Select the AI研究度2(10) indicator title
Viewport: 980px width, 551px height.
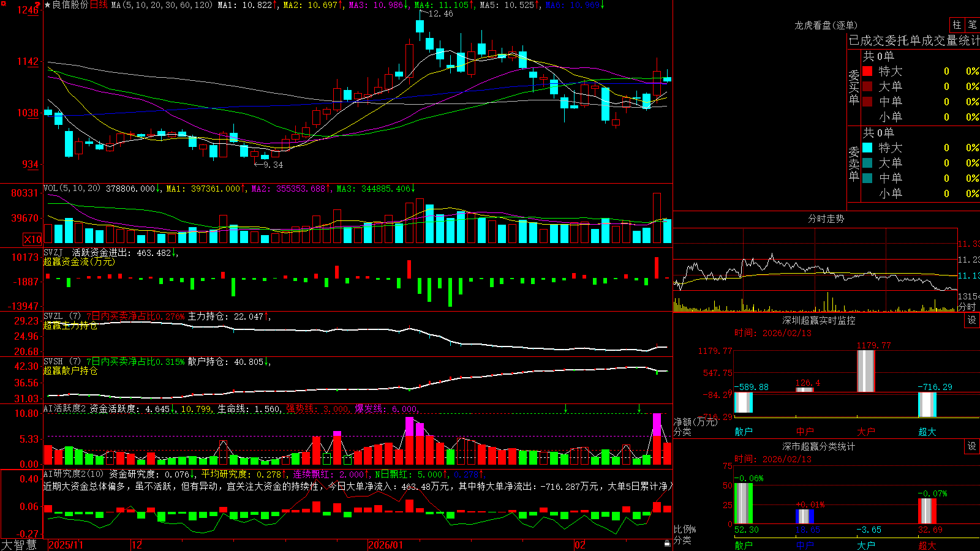pos(74,474)
